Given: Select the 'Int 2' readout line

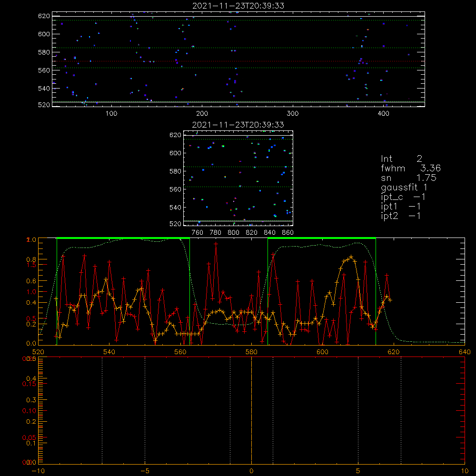Looking at the screenshot, I should coord(402,159).
